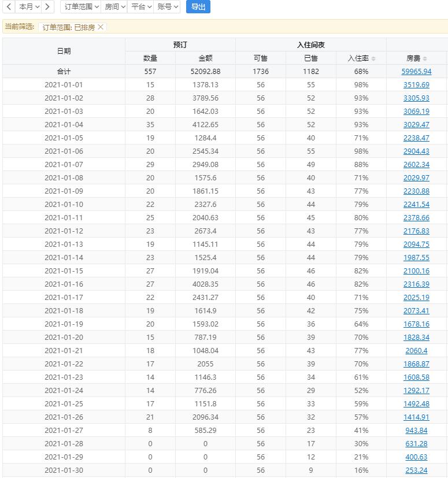Open room fee link 253.24
The height and width of the screenshot is (478, 448).
pyautogui.click(x=416, y=470)
